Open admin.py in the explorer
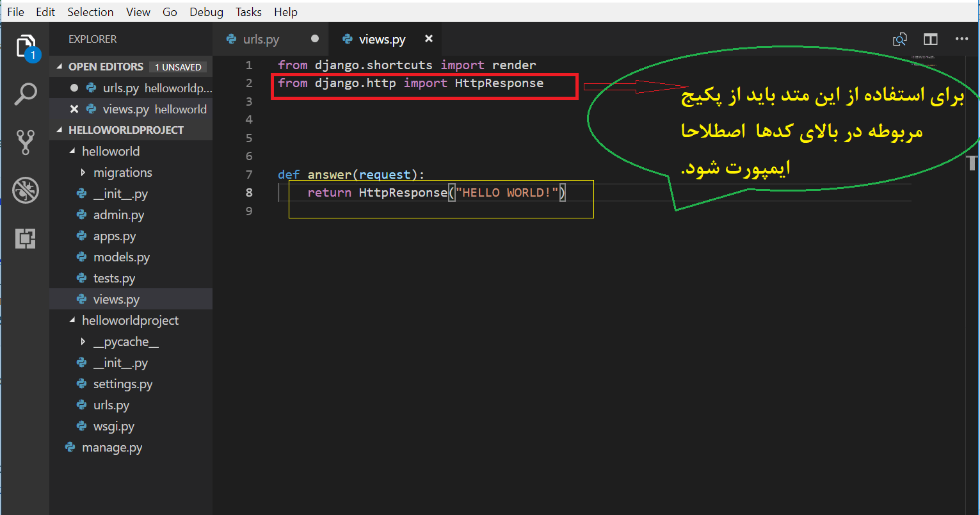The image size is (980, 515). [131, 215]
